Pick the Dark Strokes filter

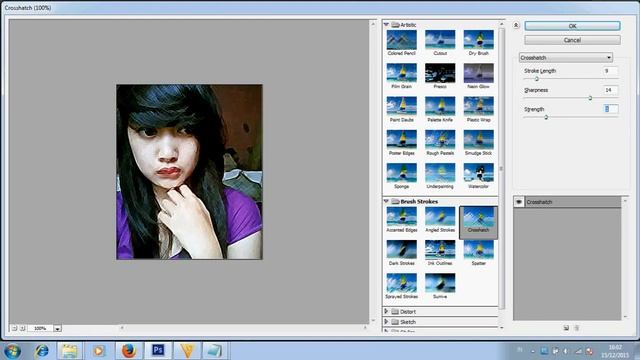coord(402,250)
